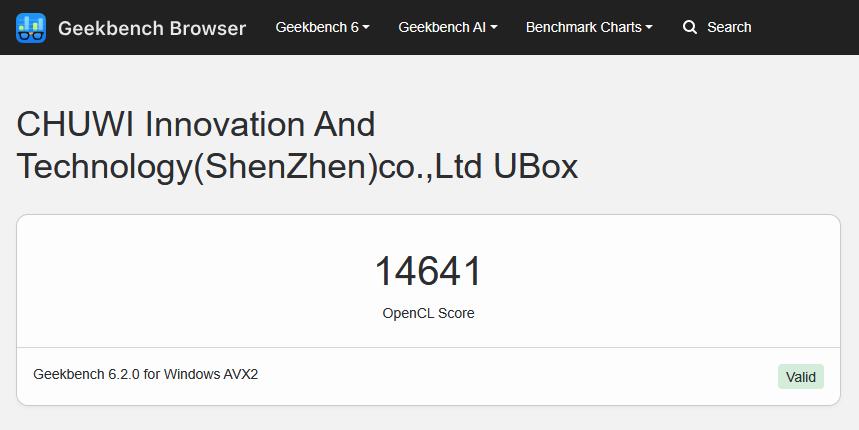Select the Search text in navbar
Screen dimensions: 859x430
729,27
